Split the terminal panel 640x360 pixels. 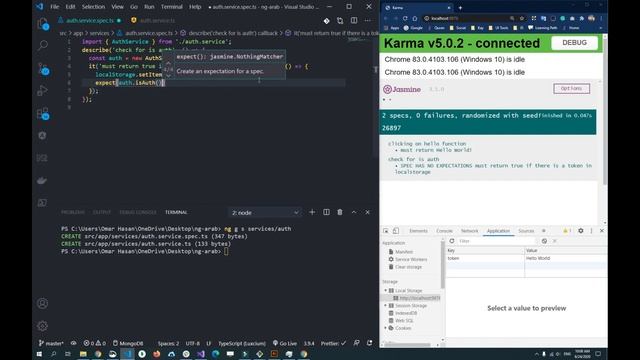point(326,212)
